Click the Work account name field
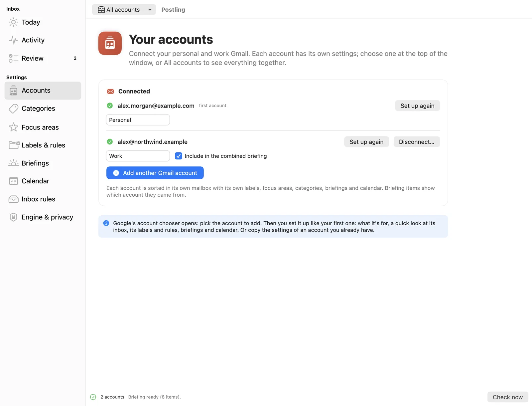 pos(138,156)
